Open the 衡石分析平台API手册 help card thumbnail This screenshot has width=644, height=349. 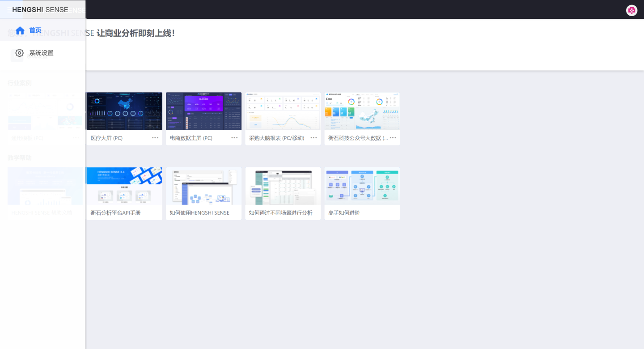click(124, 186)
